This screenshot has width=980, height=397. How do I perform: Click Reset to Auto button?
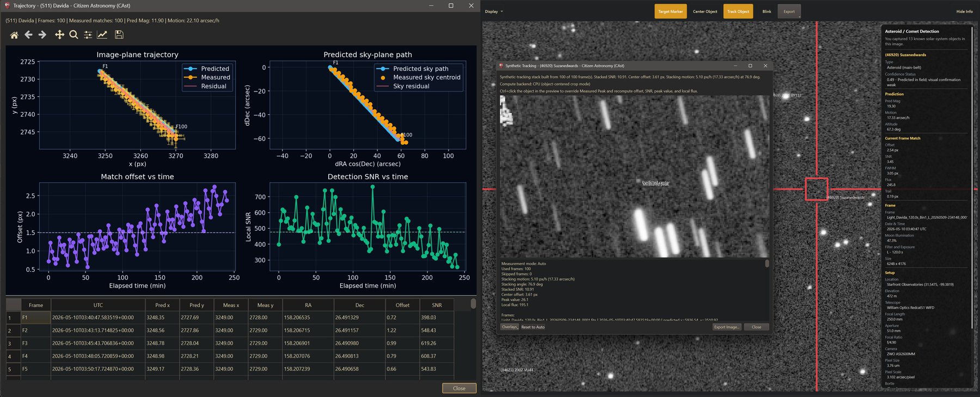click(x=532, y=327)
